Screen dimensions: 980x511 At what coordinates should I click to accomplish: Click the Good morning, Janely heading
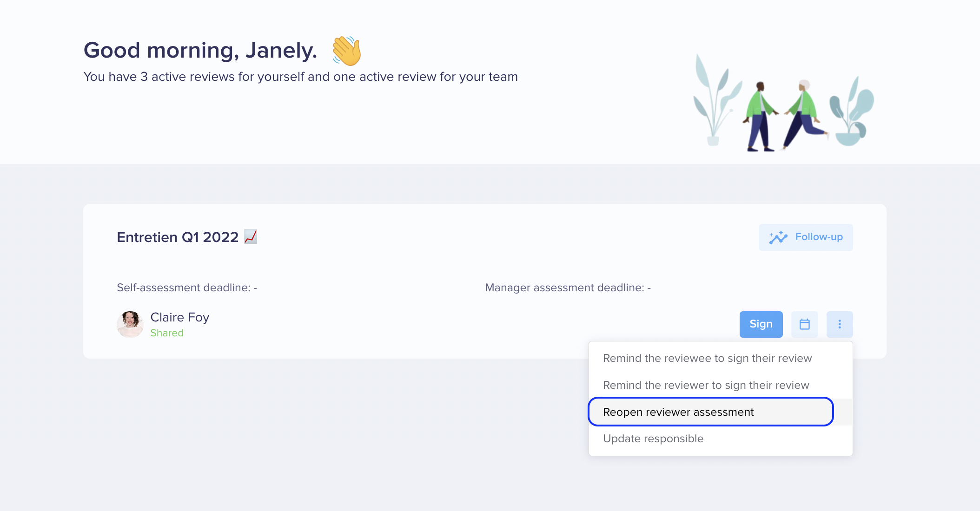tap(200, 50)
